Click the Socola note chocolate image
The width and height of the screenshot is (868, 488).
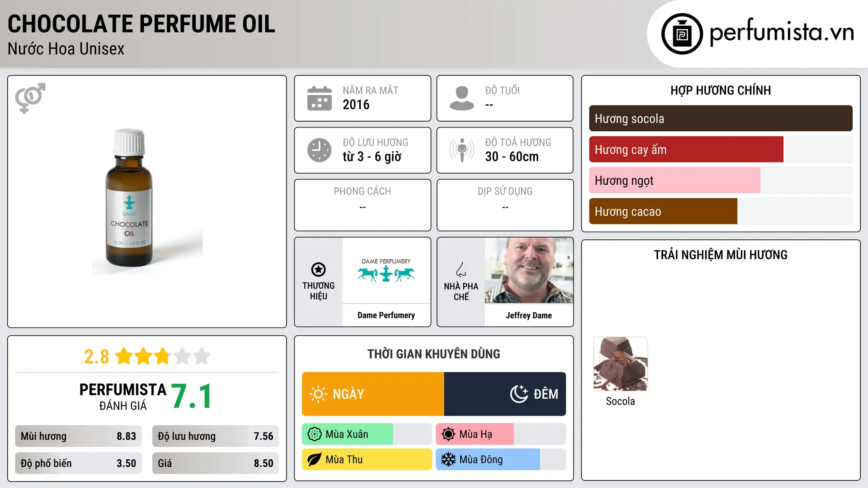pos(620,364)
